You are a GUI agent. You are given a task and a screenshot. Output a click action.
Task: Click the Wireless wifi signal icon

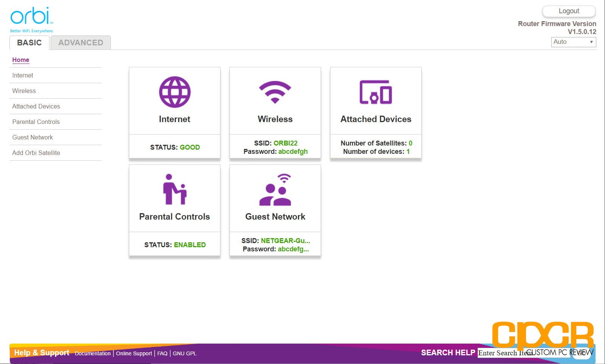[x=275, y=92]
